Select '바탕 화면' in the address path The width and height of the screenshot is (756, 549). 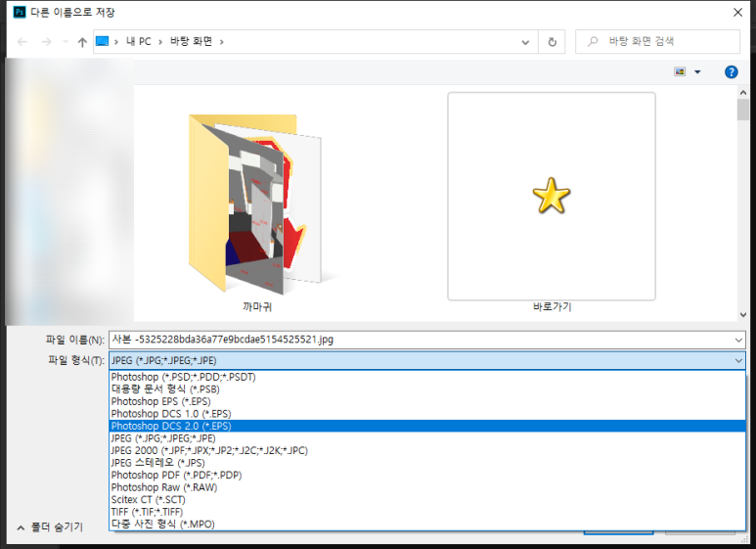coord(191,41)
